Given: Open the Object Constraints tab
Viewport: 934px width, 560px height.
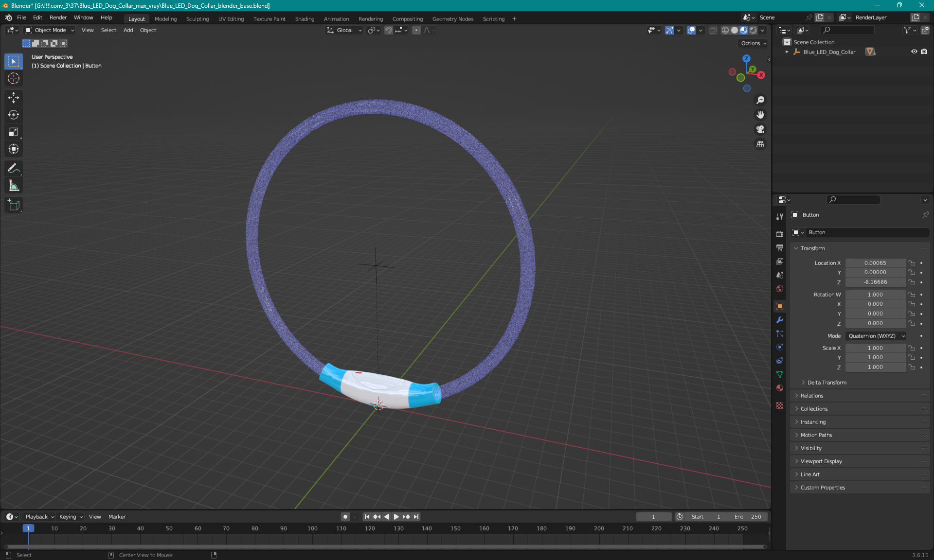Looking at the screenshot, I should [x=780, y=361].
